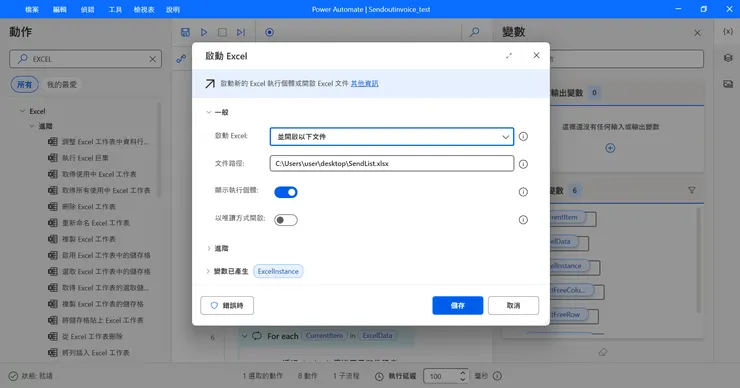Open Images sidebar icon
Viewport: 740px width, 388px height.
coord(728,84)
